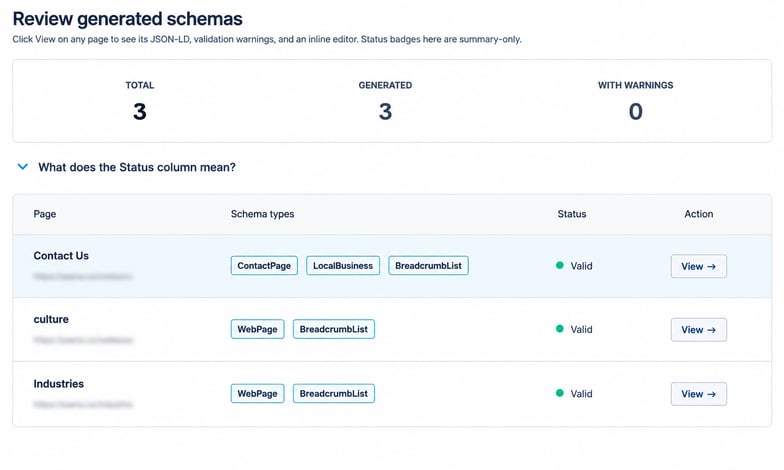784x470 pixels.
Task: Click BreadcrumbList tag in Contact Us row
Action: [428, 266]
